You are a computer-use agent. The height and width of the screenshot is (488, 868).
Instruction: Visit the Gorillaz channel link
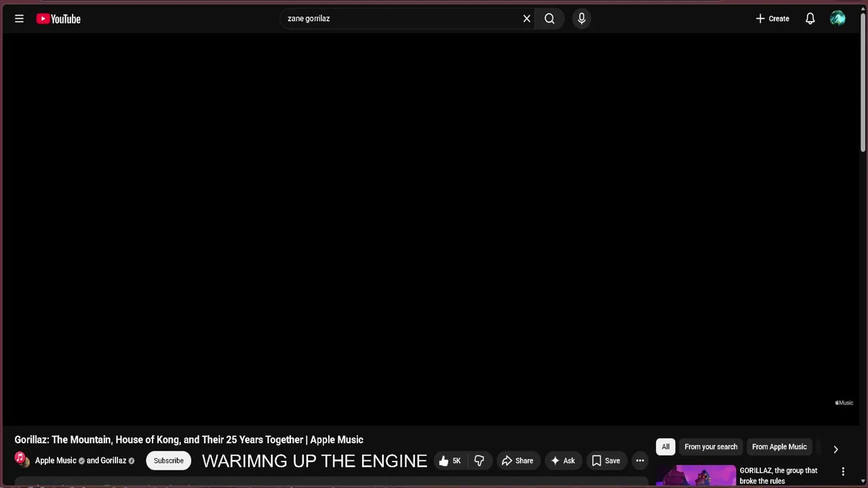113,461
